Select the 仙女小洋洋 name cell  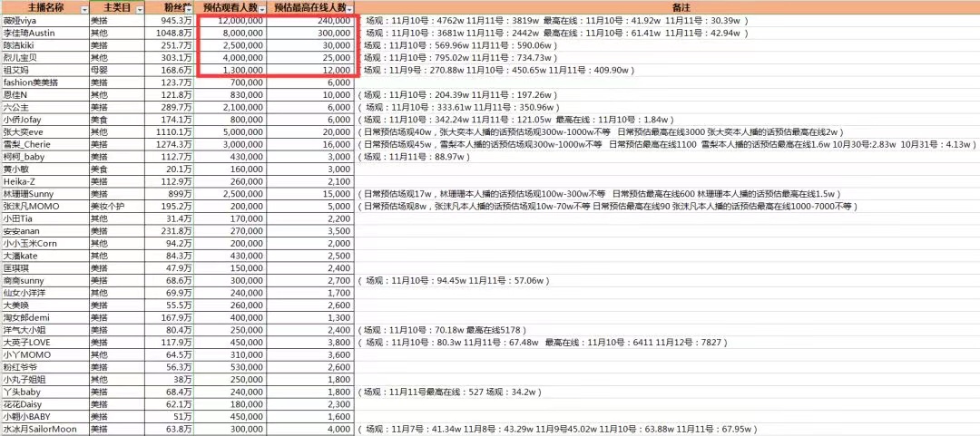coord(45,293)
